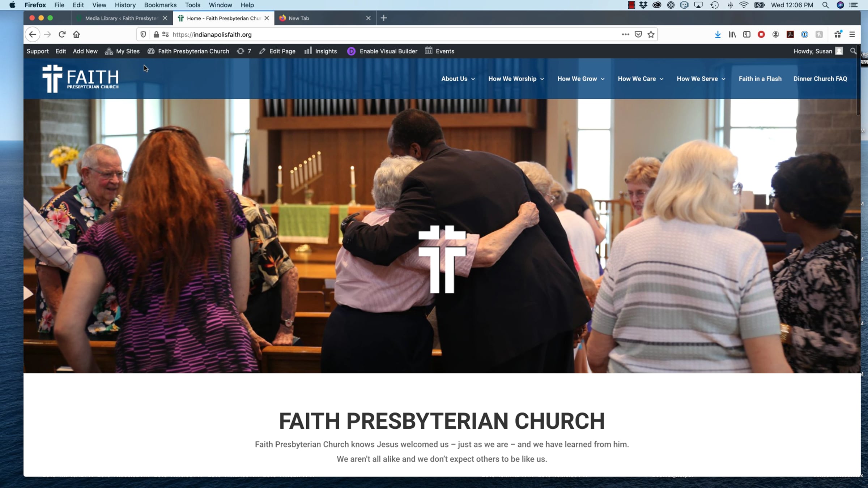Viewport: 868px width, 488px height.
Task: Open the WordPress admin bar search icon
Action: pyautogui.click(x=853, y=51)
